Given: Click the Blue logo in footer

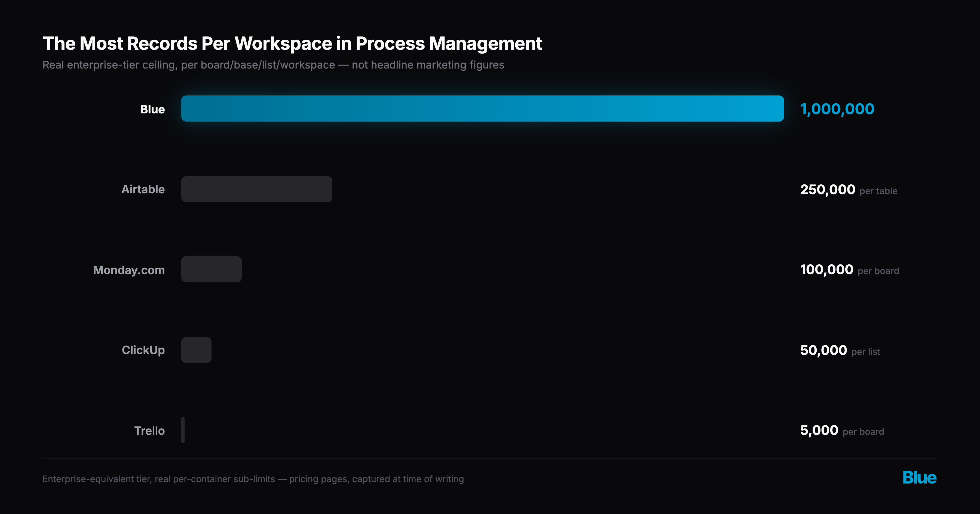Looking at the screenshot, I should pyautogui.click(x=920, y=478).
